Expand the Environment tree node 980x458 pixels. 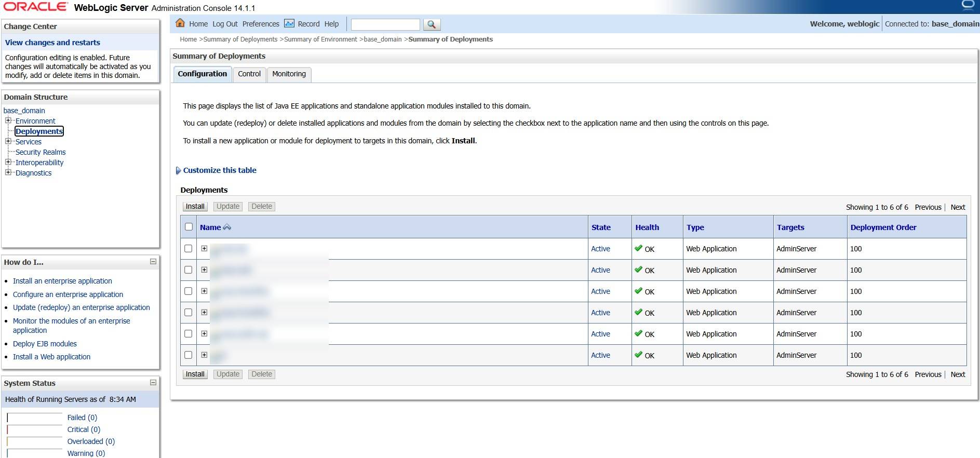tap(8, 120)
